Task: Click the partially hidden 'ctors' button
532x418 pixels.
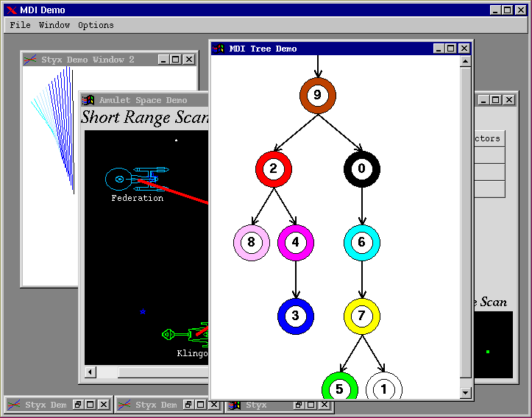Action: click(487, 138)
